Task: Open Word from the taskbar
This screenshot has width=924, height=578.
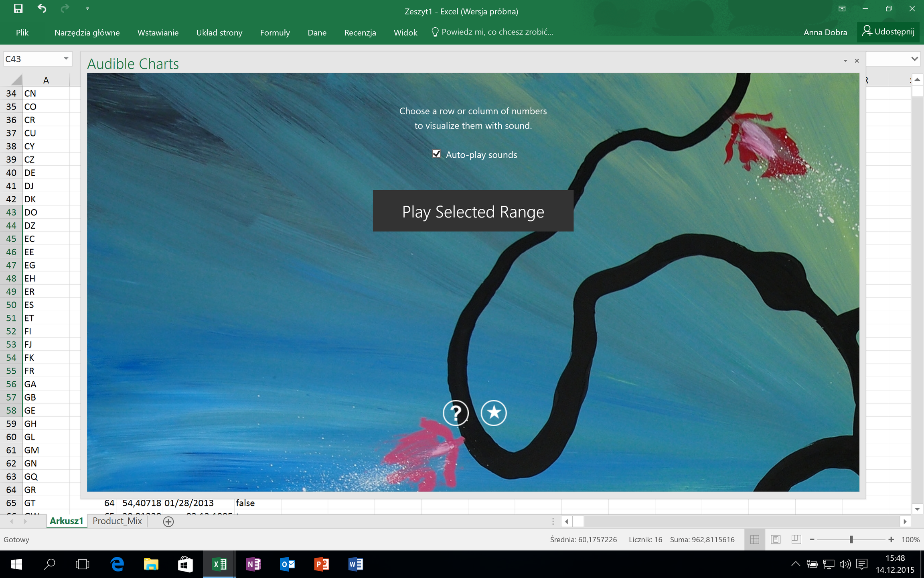Action: point(356,564)
